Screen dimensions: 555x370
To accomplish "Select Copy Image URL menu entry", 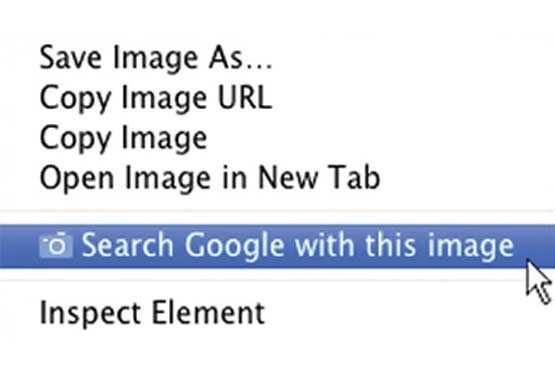I will [x=278, y=98].
